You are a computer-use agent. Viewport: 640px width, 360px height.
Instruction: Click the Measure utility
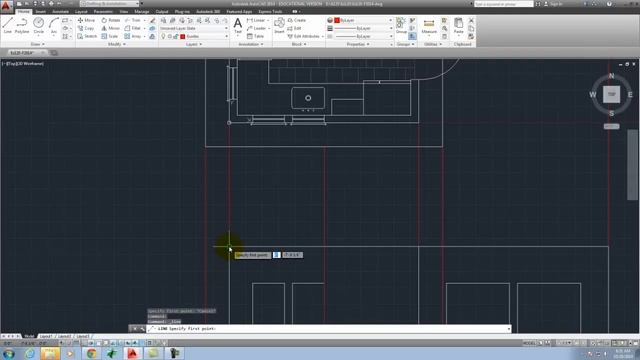click(x=429, y=26)
